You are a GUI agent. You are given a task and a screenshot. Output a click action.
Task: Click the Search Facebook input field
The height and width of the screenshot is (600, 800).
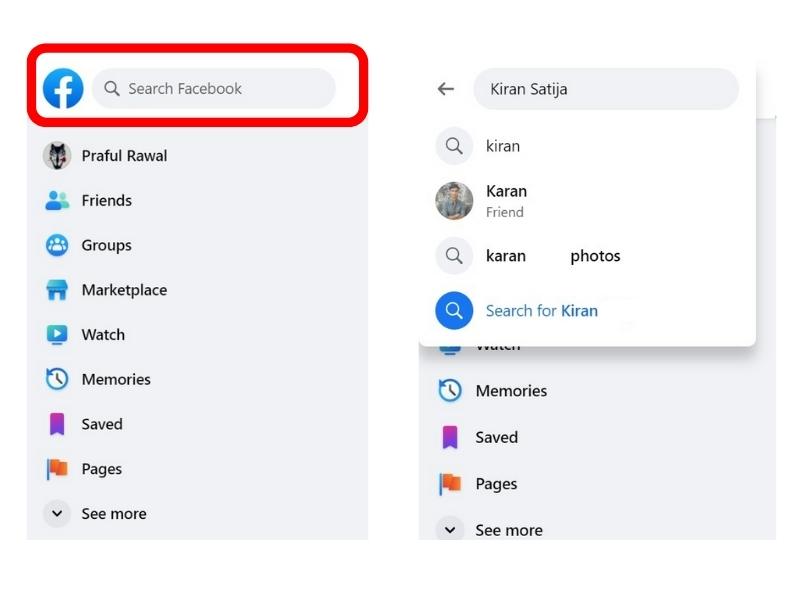click(214, 89)
